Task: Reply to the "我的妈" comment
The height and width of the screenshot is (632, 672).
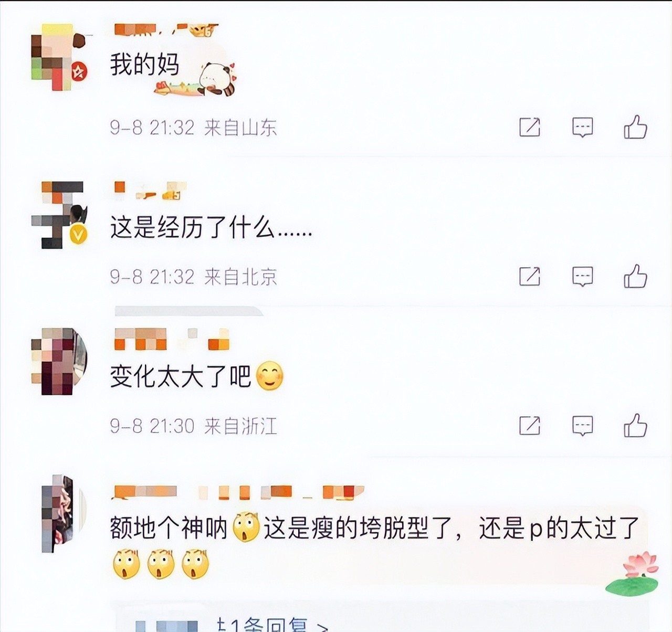Action: click(x=582, y=127)
